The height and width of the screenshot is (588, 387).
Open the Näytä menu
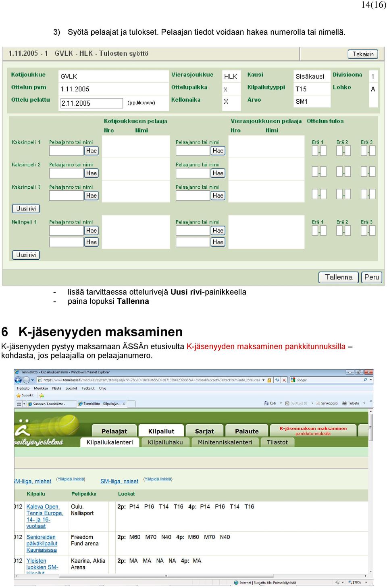click(56, 388)
